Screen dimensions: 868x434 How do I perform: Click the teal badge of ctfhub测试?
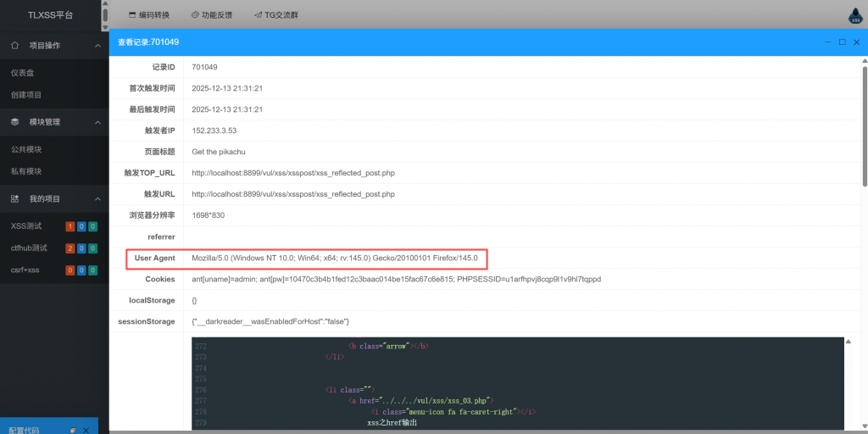pos(93,248)
